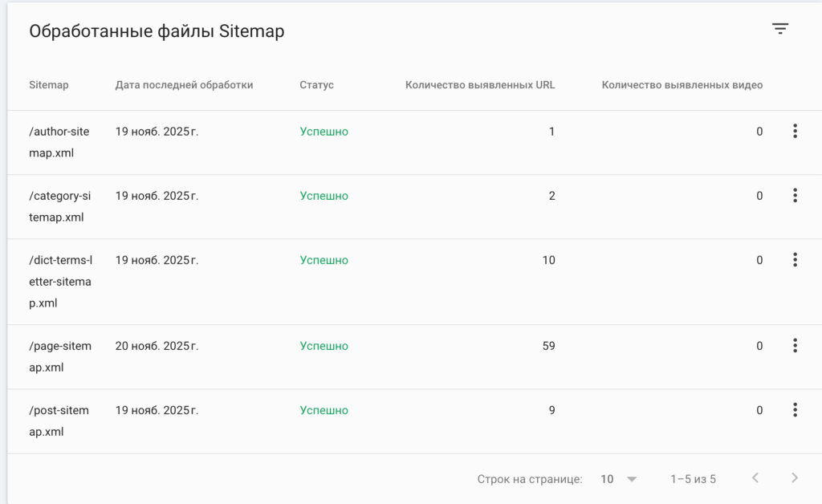Sort by Sitemap column header
The height and width of the screenshot is (504, 822).
[49, 85]
